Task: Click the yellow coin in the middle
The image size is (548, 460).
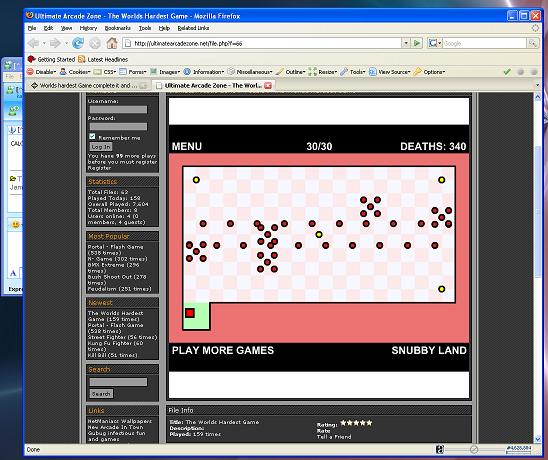Action: pyautogui.click(x=319, y=235)
